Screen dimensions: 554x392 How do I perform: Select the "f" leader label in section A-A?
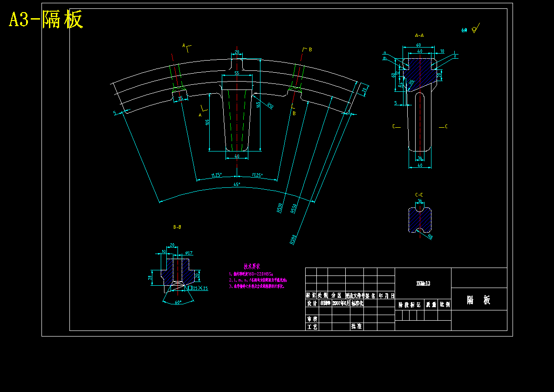tap(456, 56)
